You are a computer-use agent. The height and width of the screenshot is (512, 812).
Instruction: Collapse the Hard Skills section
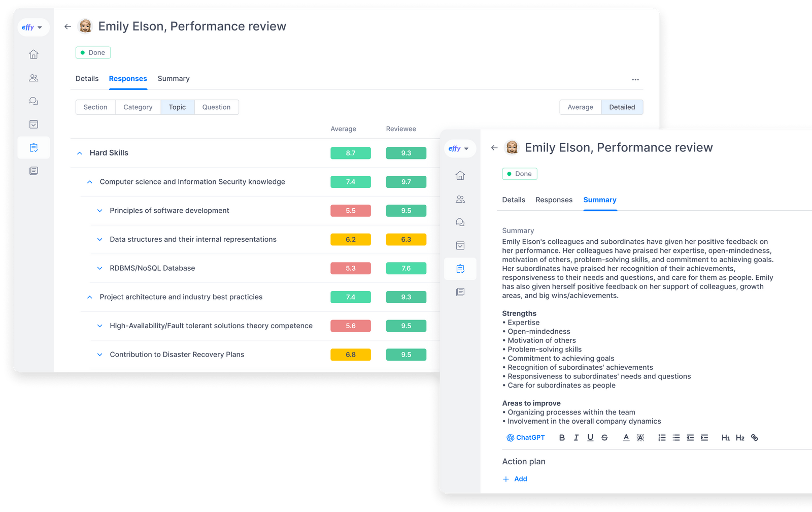[x=79, y=152]
